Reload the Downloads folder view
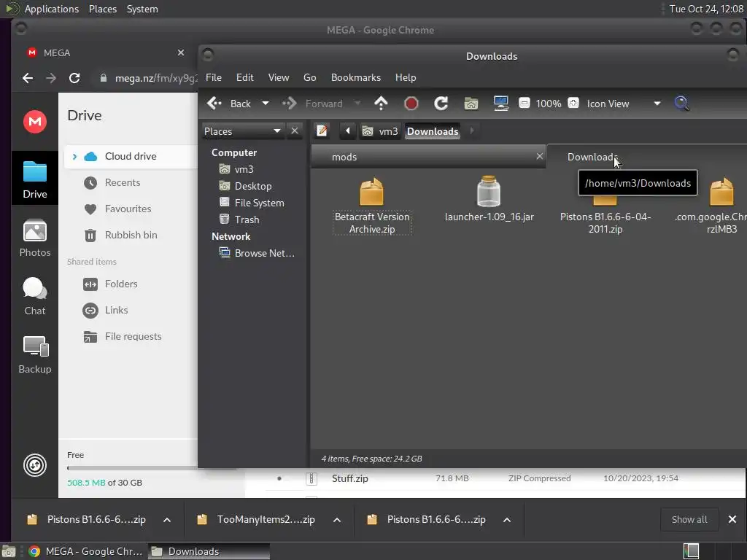This screenshot has width=747, height=560. 441,104
